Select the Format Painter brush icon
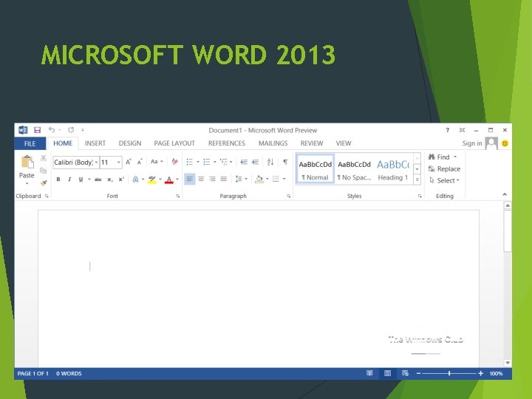The image size is (532, 399). pyautogui.click(x=44, y=183)
